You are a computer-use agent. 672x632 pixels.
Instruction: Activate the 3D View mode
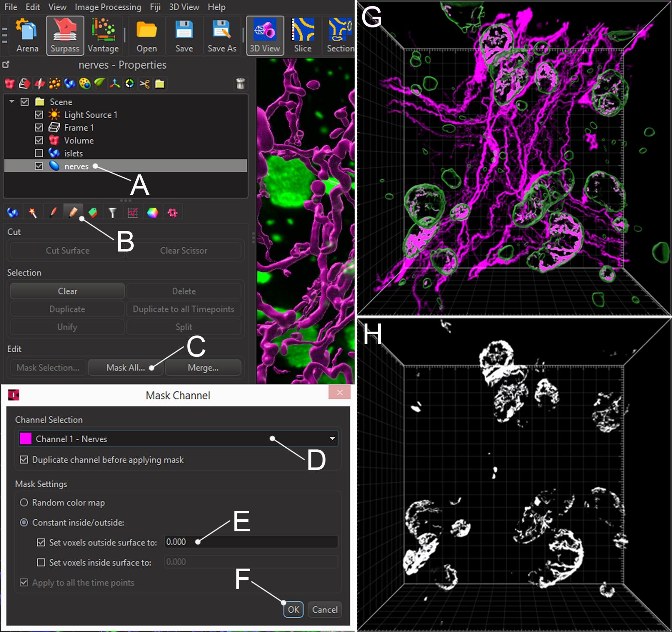(265, 36)
